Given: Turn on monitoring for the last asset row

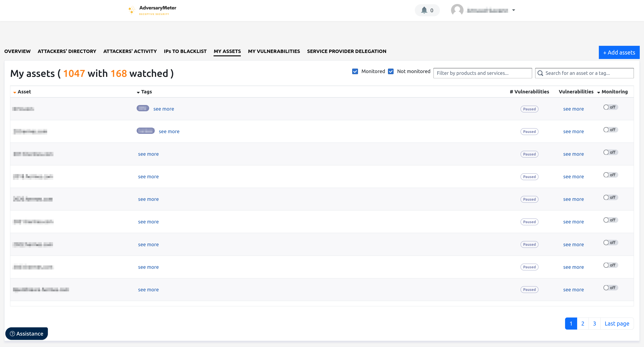Looking at the screenshot, I should (x=610, y=288).
